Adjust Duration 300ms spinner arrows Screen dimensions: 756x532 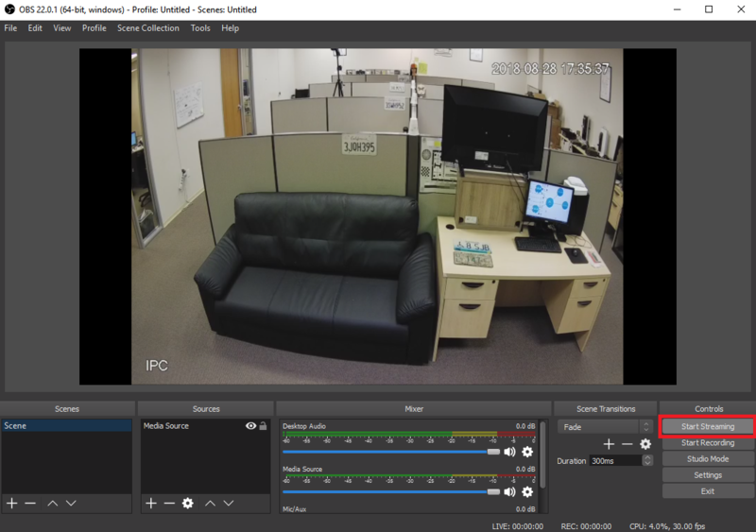pos(647,460)
